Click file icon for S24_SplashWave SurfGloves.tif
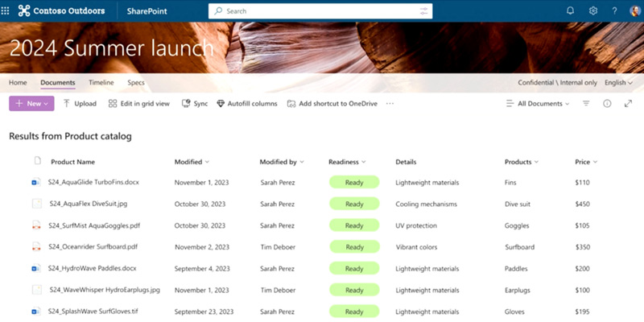The height and width of the screenshot is (322, 644). click(36, 312)
